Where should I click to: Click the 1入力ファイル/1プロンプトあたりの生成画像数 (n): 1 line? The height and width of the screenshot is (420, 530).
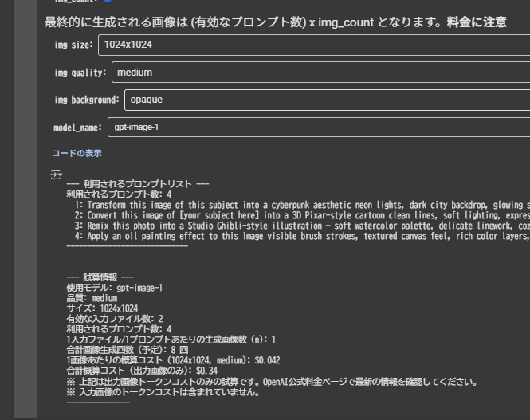pos(171,340)
